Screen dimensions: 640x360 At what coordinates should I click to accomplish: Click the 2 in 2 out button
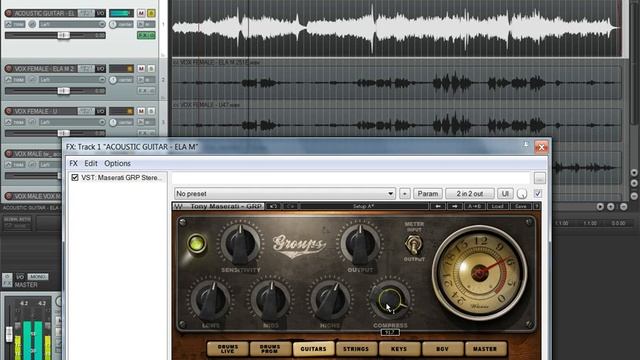469,193
